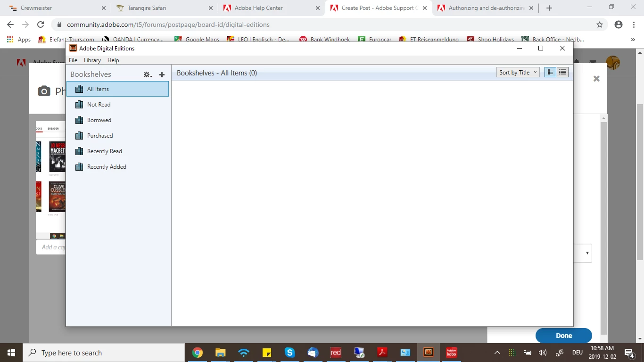
Task: Close the Crewmeister tab
Action: click(x=104, y=8)
